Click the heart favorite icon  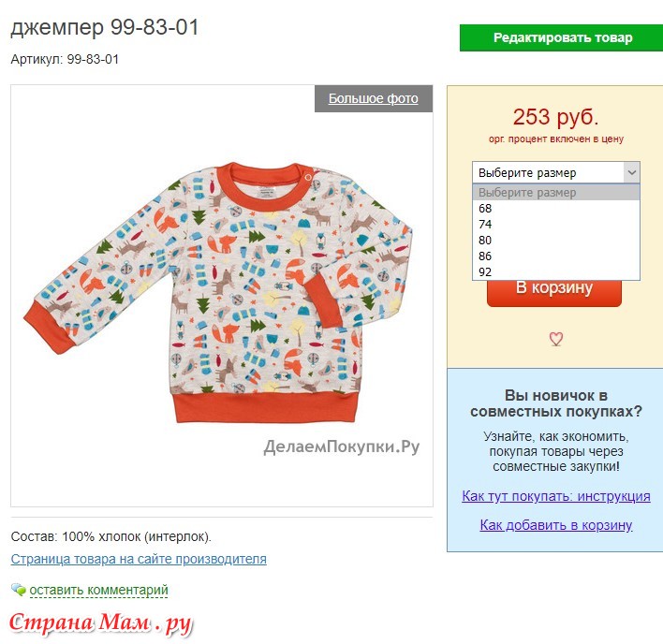tap(555, 339)
